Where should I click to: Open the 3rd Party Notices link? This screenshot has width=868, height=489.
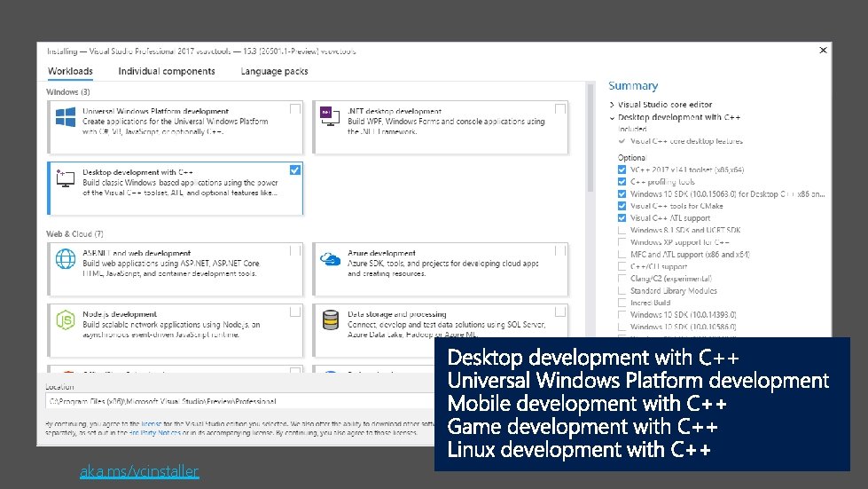tap(155, 432)
